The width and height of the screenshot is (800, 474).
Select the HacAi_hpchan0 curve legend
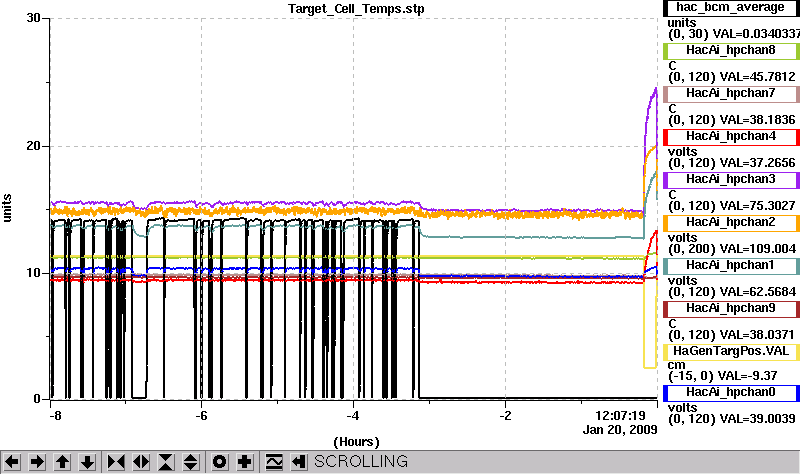[x=731, y=392]
